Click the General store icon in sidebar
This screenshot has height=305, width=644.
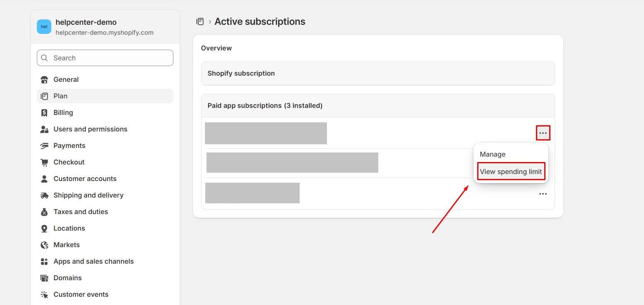(44, 79)
